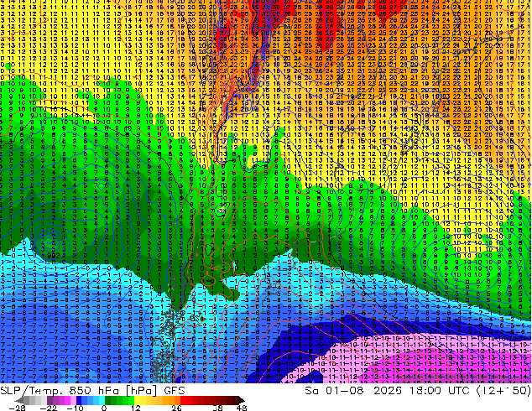This screenshot has width=532, height=411.
Task: Click the purple-magenta section of the color bar
Action: pyautogui.click(x=62, y=400)
